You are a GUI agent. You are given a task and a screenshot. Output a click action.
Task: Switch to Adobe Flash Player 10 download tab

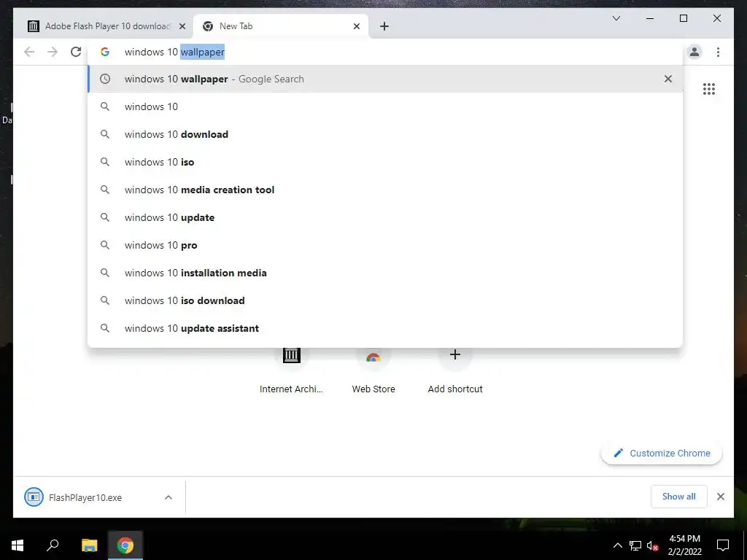[x=104, y=26]
